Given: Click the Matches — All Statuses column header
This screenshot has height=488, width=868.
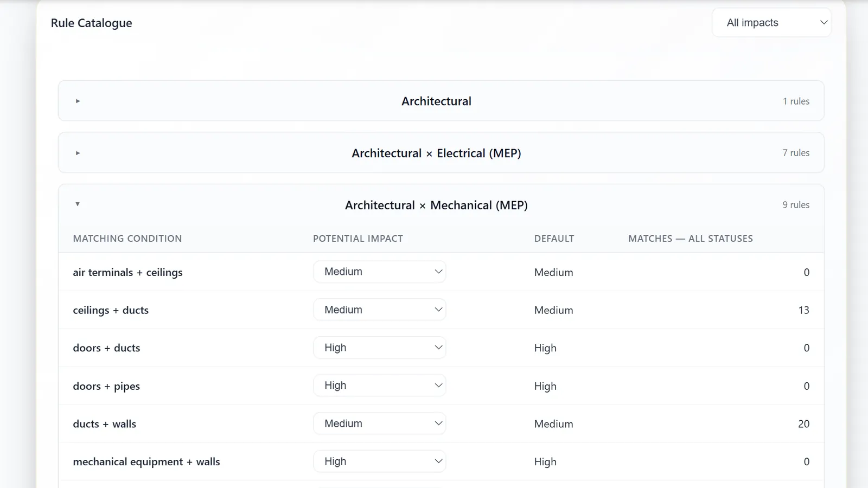Looking at the screenshot, I should click(x=691, y=239).
